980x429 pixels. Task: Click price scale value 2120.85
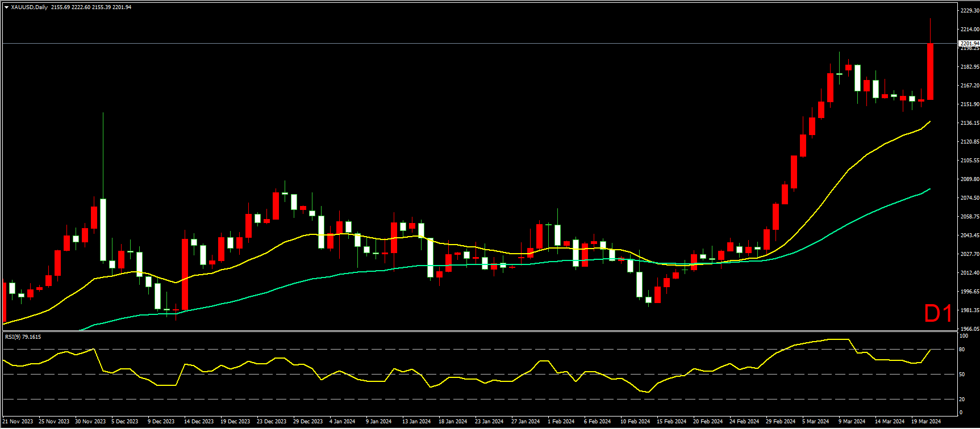tap(969, 142)
